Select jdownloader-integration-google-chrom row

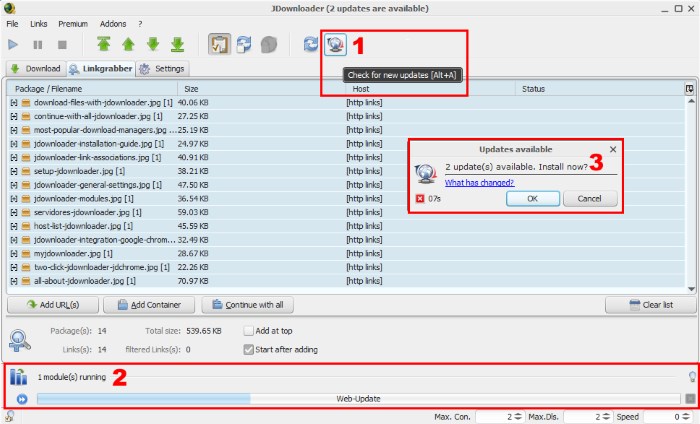pos(346,240)
